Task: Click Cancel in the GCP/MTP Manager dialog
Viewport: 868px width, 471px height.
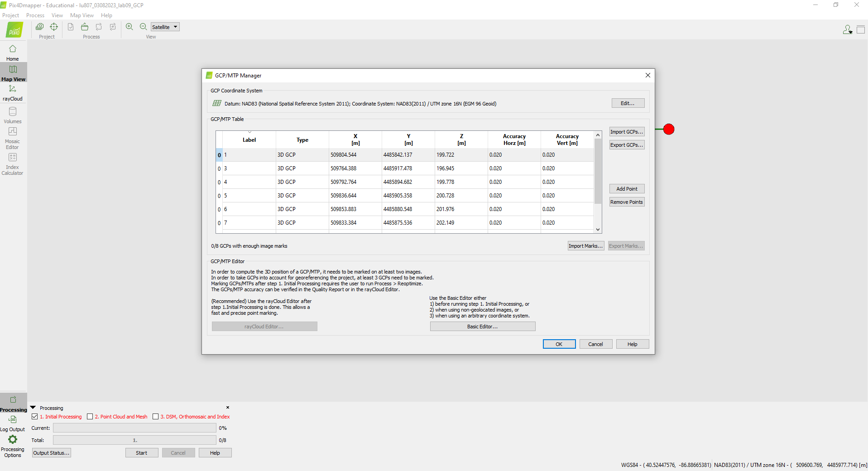Action: coord(596,344)
